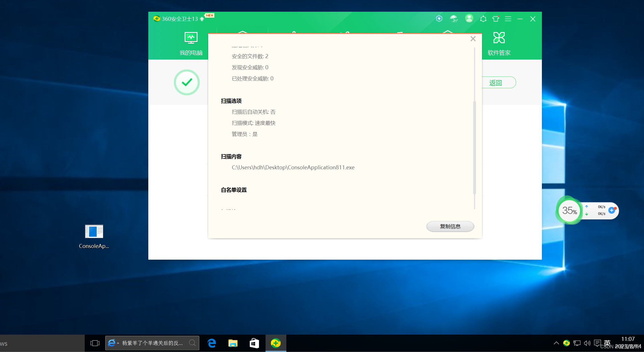Open the hamburger main menu
644x352 pixels.
click(508, 19)
